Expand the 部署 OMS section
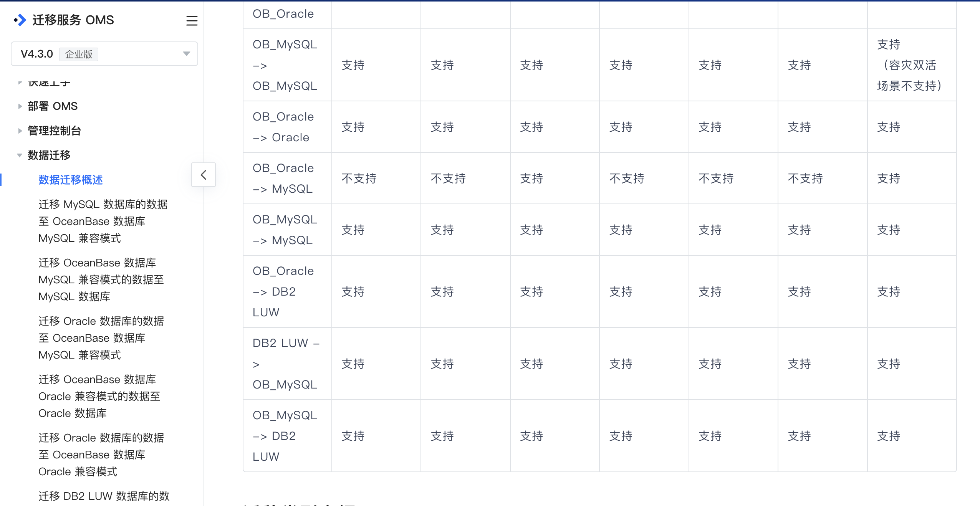The height and width of the screenshot is (506, 980). pos(53,106)
